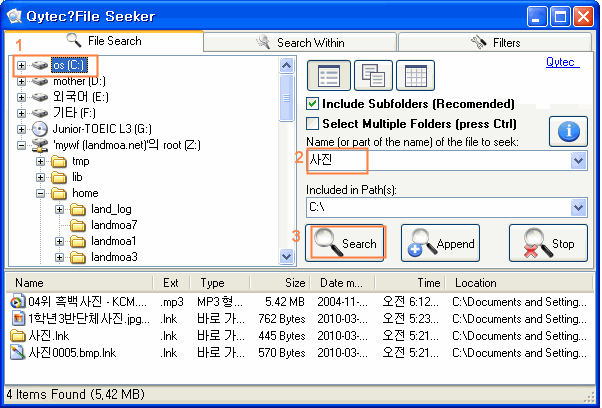This screenshot has height=408, width=602.
Task: Click the mp3 file icon in results
Action: pos(17,302)
